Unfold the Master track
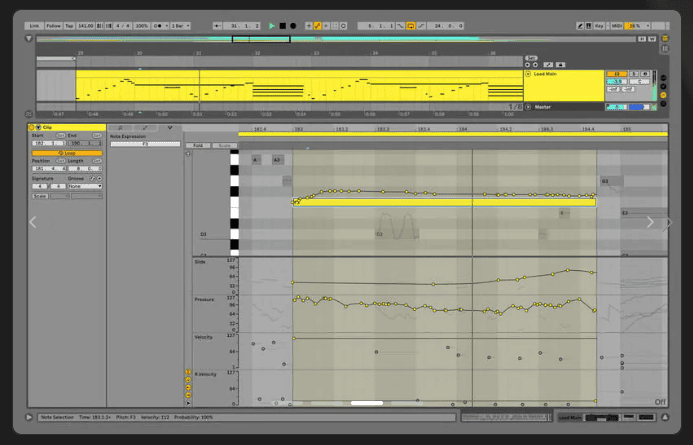 click(x=528, y=107)
